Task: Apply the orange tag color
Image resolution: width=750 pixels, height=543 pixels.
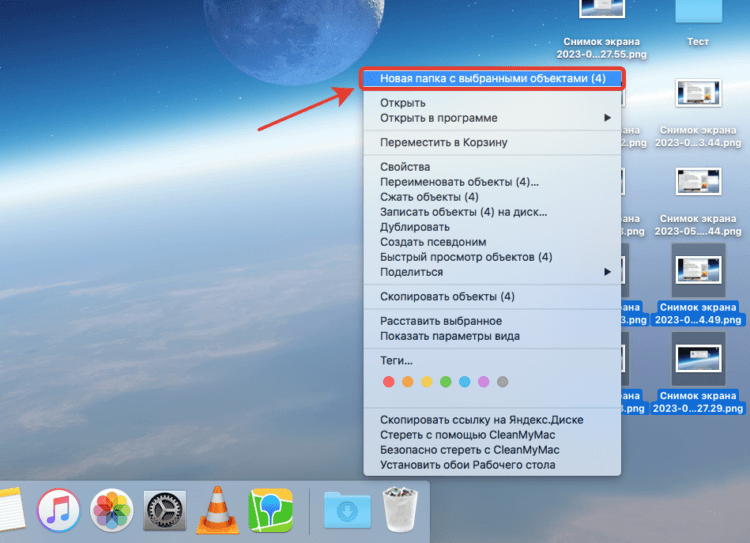Action: pos(408,382)
